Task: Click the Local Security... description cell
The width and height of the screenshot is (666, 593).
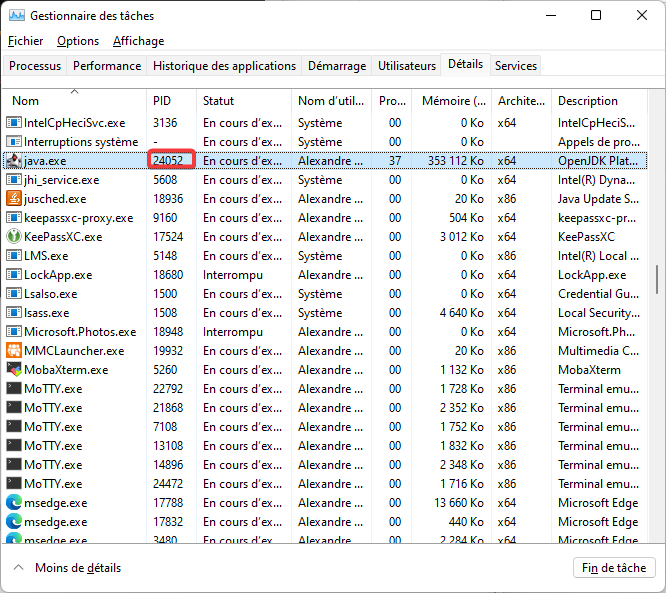Action: 599,313
